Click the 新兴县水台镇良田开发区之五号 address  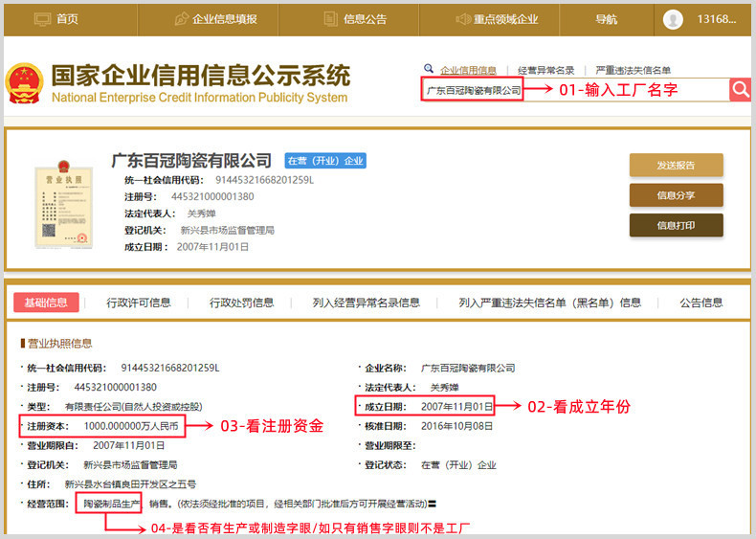[130, 484]
